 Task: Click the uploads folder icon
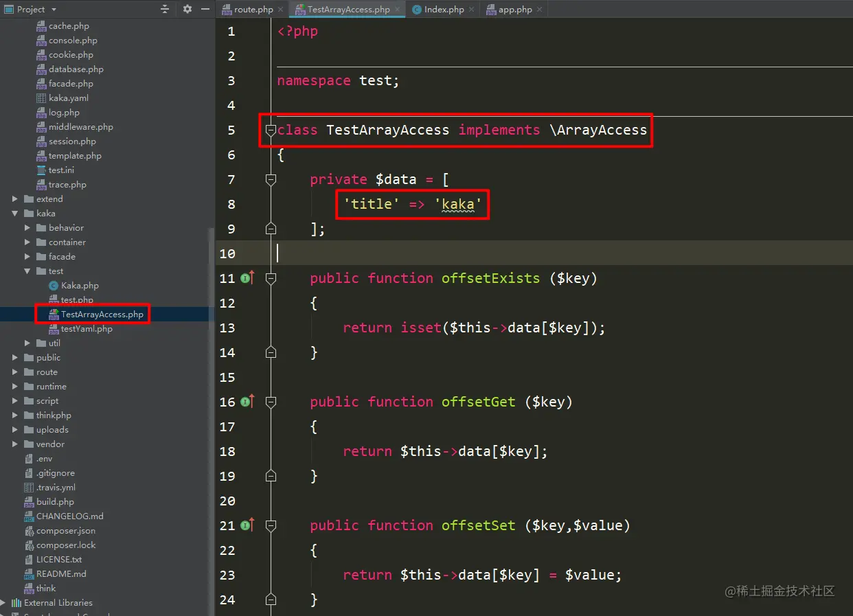pos(29,429)
